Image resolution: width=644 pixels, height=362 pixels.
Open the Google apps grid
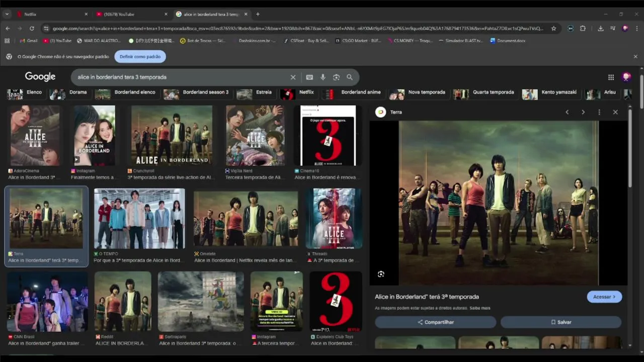[611, 77]
